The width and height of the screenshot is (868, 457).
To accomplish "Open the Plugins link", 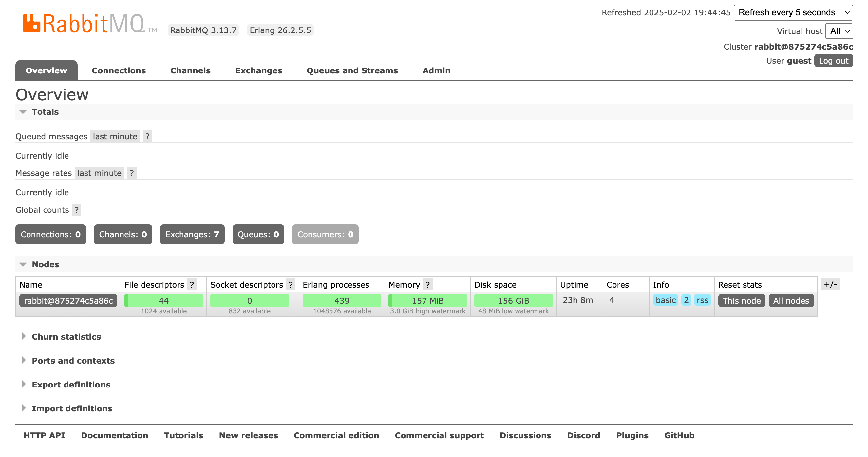I will (632, 436).
